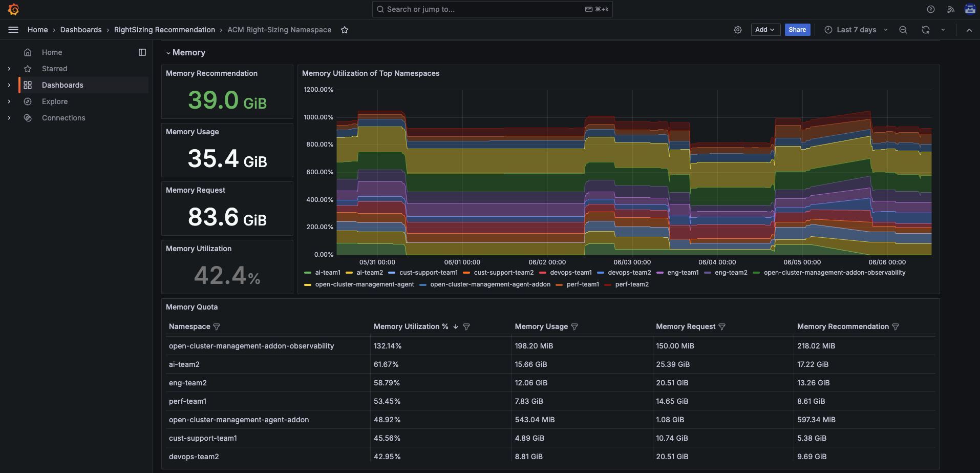Click the Share button

click(x=797, y=30)
